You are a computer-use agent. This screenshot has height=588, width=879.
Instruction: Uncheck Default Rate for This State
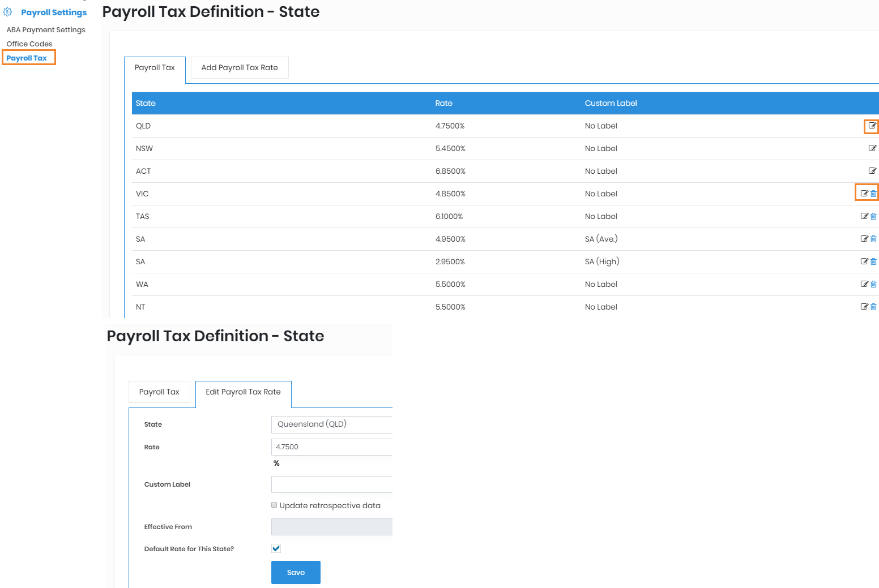[276, 548]
